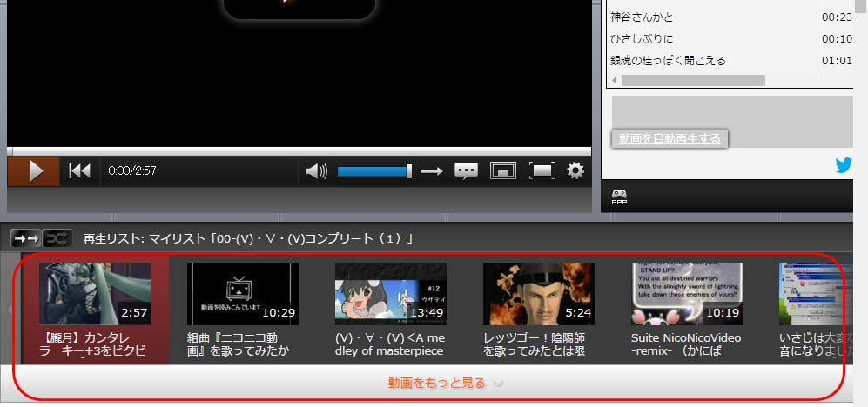Image resolution: width=868 pixels, height=407 pixels.
Task: Open the Suite NicoNicoVideo -remix- title
Action: tap(686, 344)
